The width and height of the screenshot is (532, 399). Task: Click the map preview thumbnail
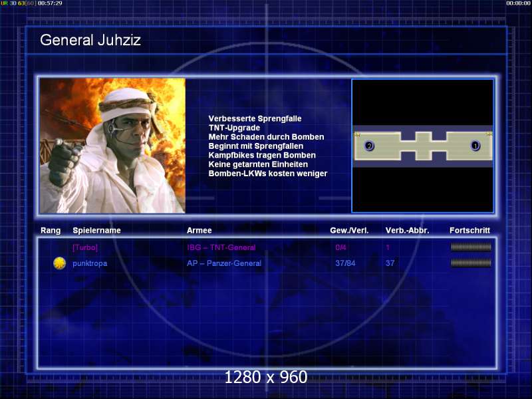click(x=423, y=146)
